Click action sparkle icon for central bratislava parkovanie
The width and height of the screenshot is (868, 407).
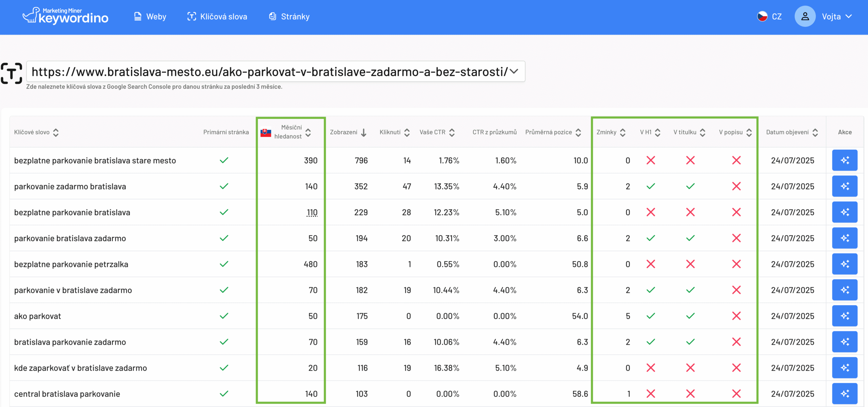pyautogui.click(x=845, y=394)
